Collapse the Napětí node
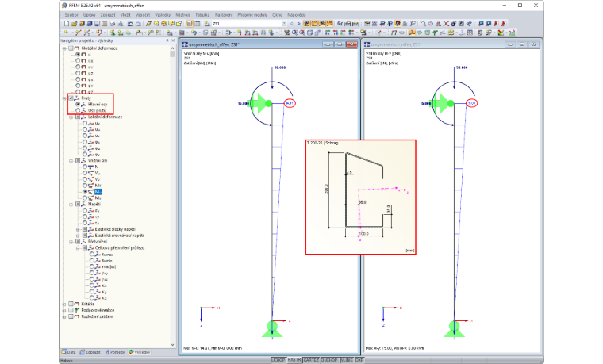Image resolution: width=603 pixels, height=364 pixels. coord(71,205)
